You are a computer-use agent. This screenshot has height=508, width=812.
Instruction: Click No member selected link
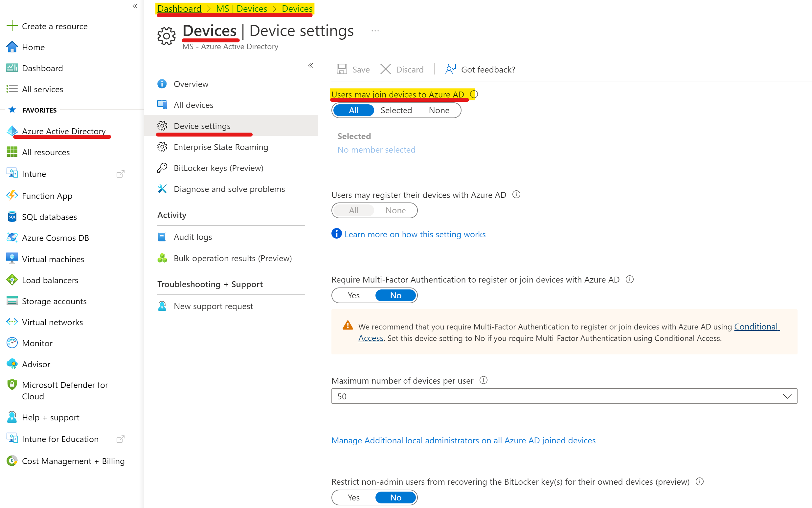coord(376,150)
